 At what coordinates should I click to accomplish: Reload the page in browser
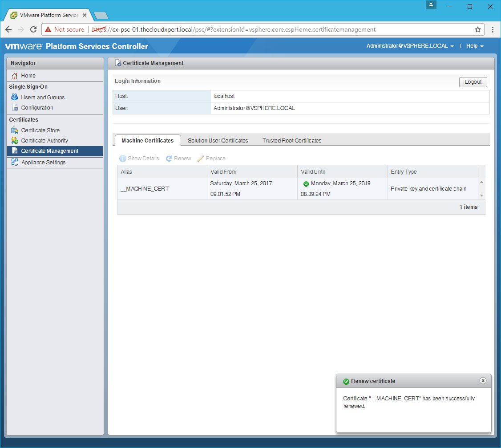pos(33,29)
